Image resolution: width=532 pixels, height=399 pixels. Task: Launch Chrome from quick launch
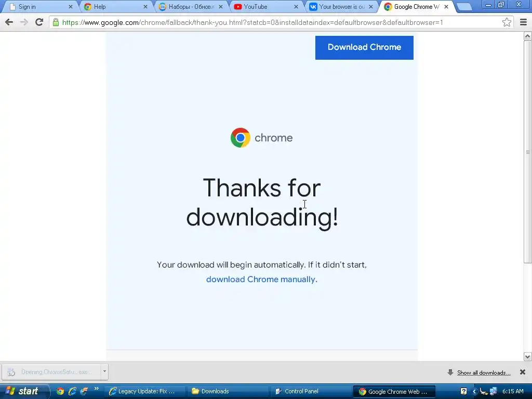pyautogui.click(x=60, y=391)
